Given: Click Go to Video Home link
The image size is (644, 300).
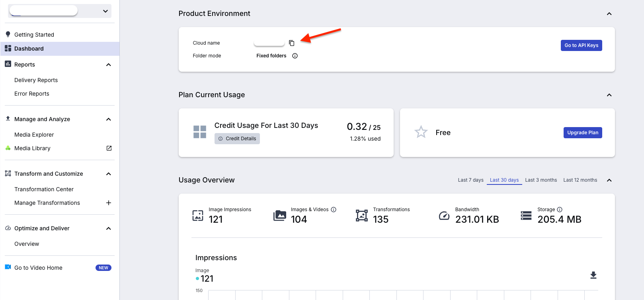Looking at the screenshot, I should click(38, 268).
